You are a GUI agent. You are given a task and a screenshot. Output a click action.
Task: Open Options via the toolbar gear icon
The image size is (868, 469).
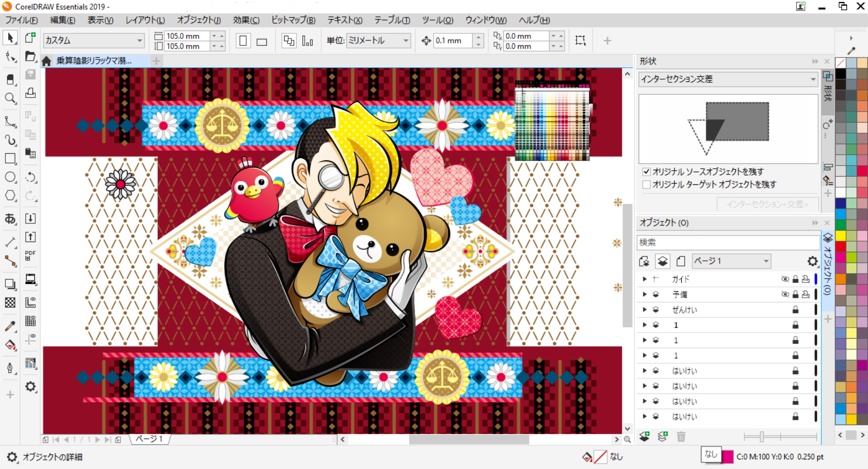(x=31, y=387)
